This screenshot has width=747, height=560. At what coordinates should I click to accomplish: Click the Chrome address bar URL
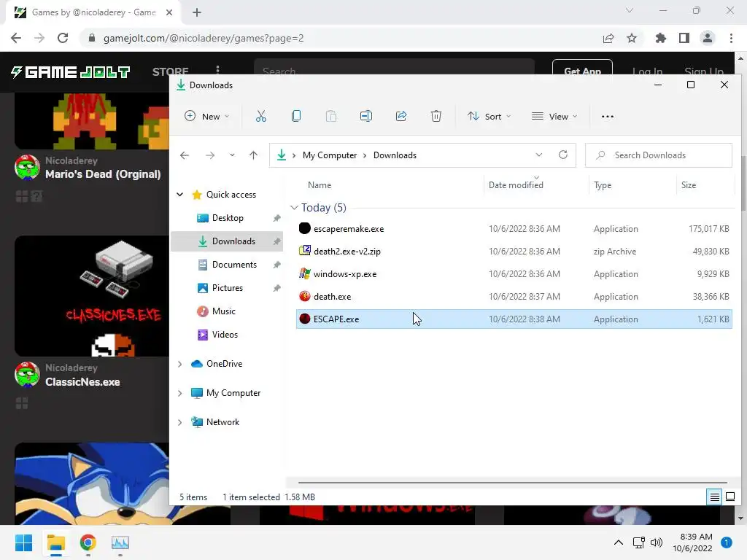[x=204, y=38]
